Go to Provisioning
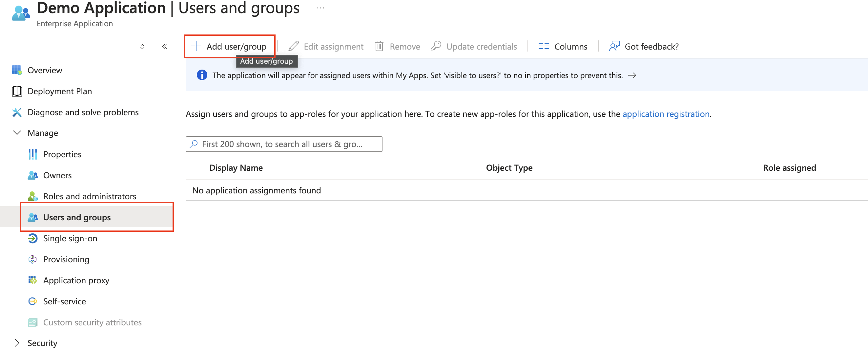The height and width of the screenshot is (350, 868). click(x=66, y=259)
